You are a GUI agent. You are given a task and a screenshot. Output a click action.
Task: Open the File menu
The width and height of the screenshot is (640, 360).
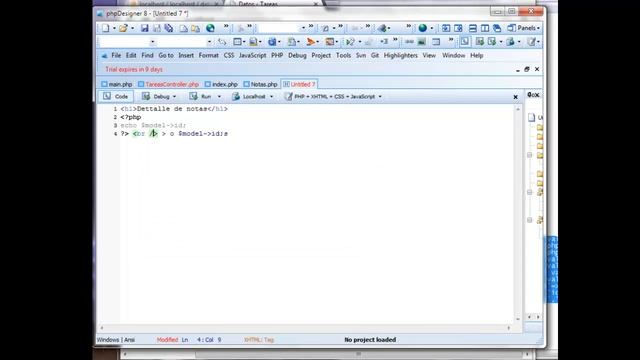tap(116, 56)
